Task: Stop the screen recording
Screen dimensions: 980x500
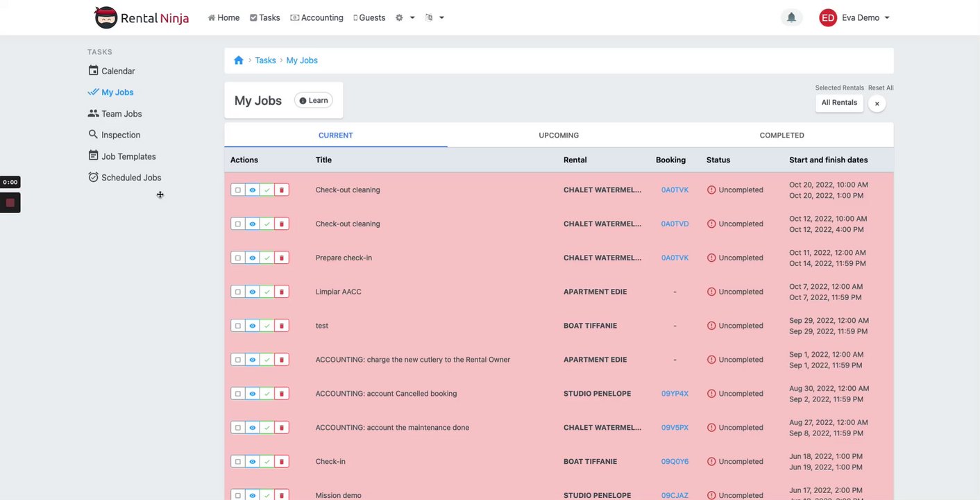Action: pos(10,203)
